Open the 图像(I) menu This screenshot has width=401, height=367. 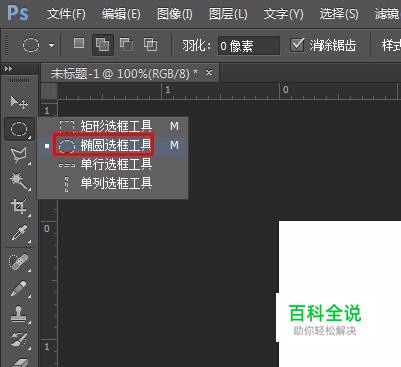pyautogui.click(x=175, y=14)
